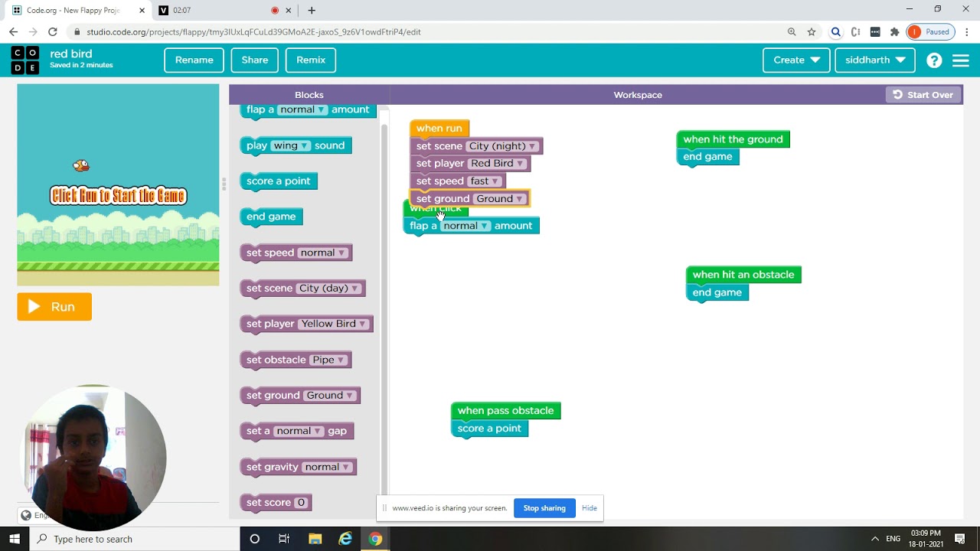Viewport: 980px width, 551px height.
Task: Click the Rename button
Action: coord(194,60)
